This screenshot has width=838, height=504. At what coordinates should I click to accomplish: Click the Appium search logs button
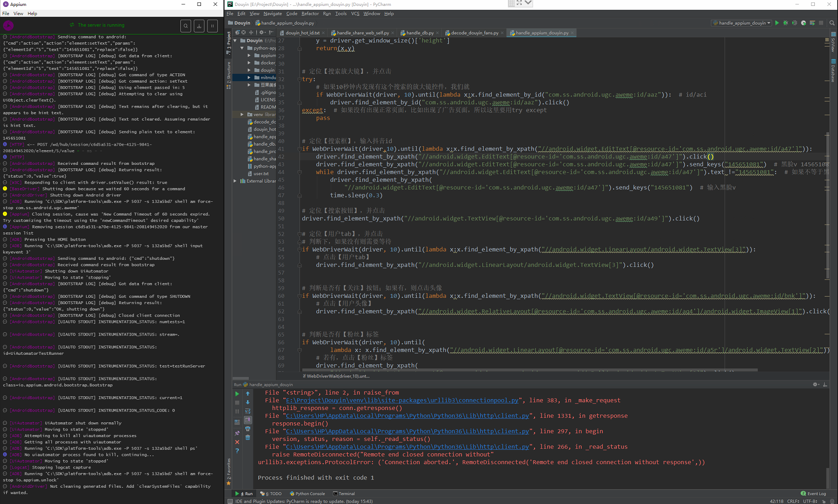pos(186,26)
